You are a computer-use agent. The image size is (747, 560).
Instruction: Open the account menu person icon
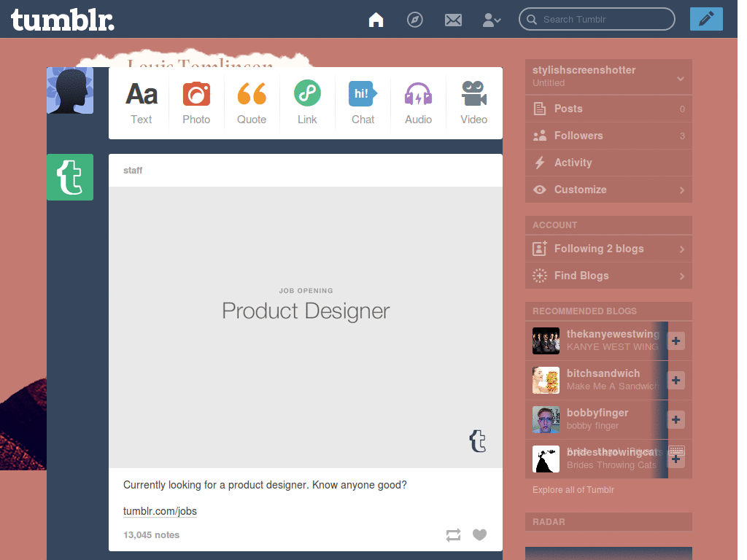coord(491,20)
